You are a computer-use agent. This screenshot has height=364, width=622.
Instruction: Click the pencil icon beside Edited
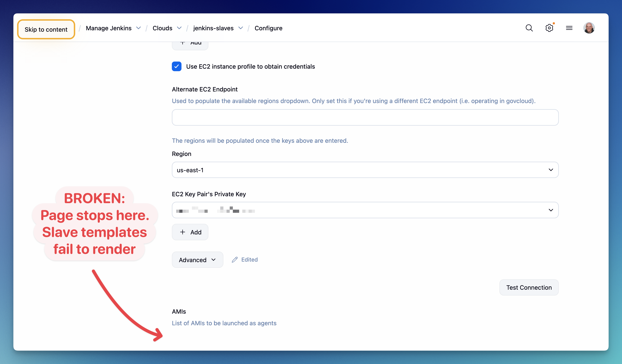(235, 259)
